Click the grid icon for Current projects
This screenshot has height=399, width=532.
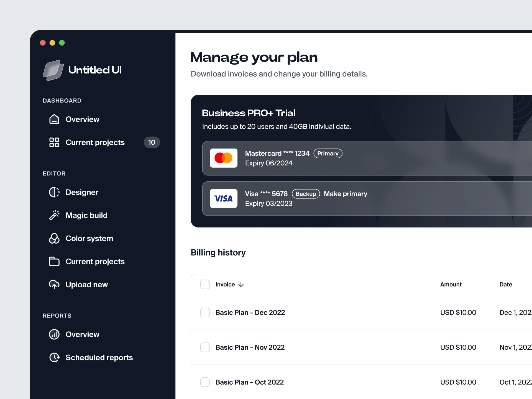(x=54, y=142)
